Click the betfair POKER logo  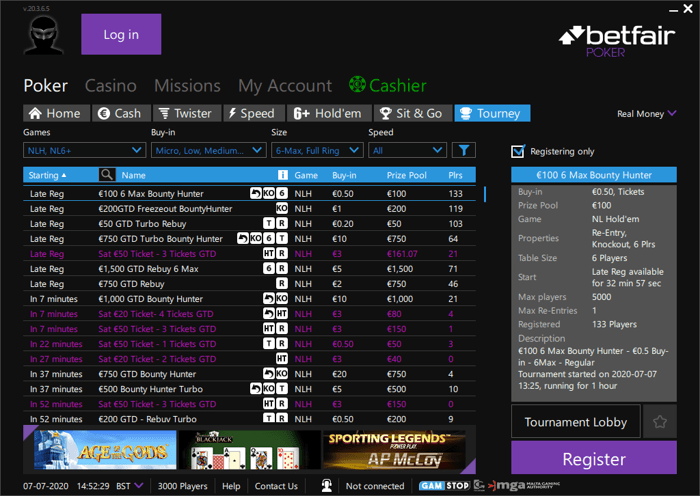click(x=617, y=42)
